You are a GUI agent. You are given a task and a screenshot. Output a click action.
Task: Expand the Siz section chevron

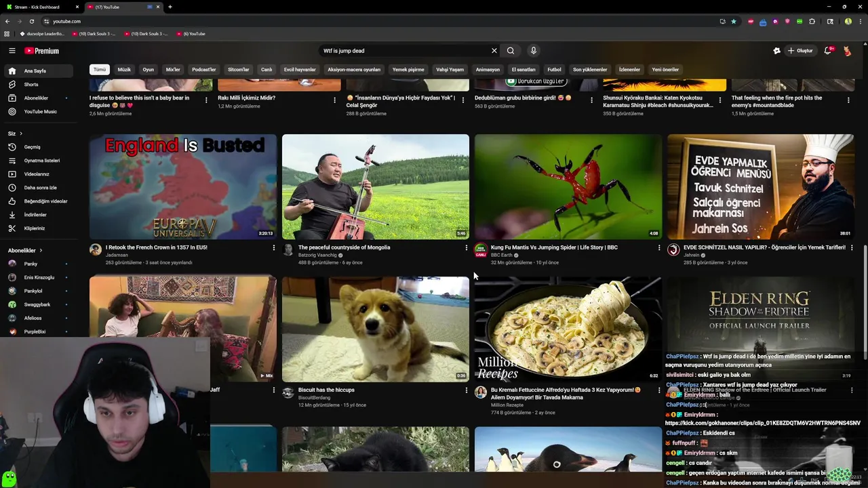click(21, 134)
